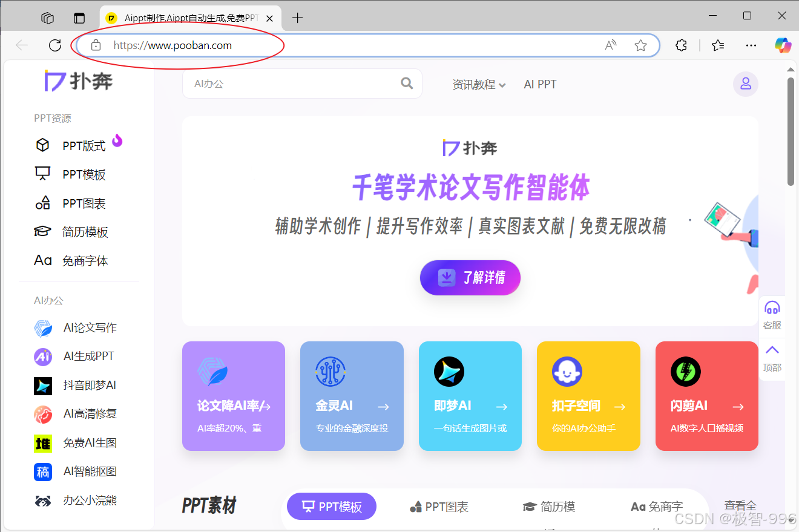Open the 金灵AI card
This screenshot has height=532, width=799.
click(352, 396)
